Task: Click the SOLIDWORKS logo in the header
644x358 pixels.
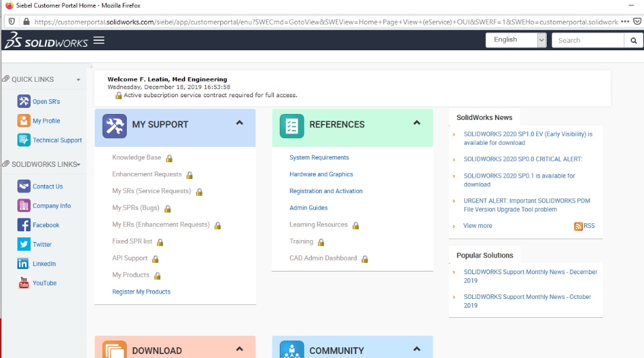Action: click(x=46, y=40)
